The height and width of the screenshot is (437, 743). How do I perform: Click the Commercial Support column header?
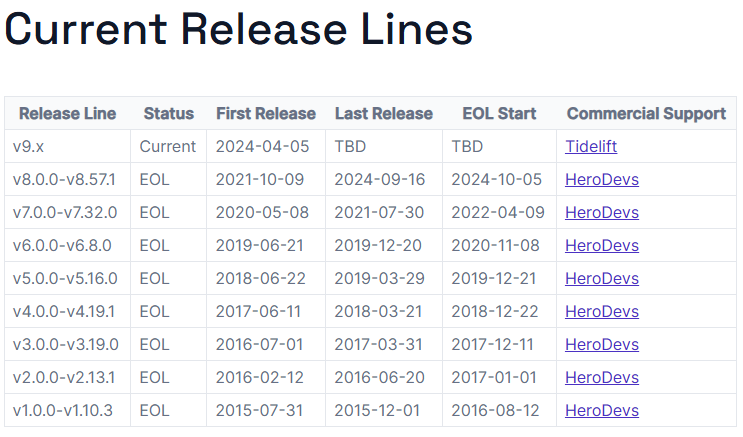[x=646, y=114]
